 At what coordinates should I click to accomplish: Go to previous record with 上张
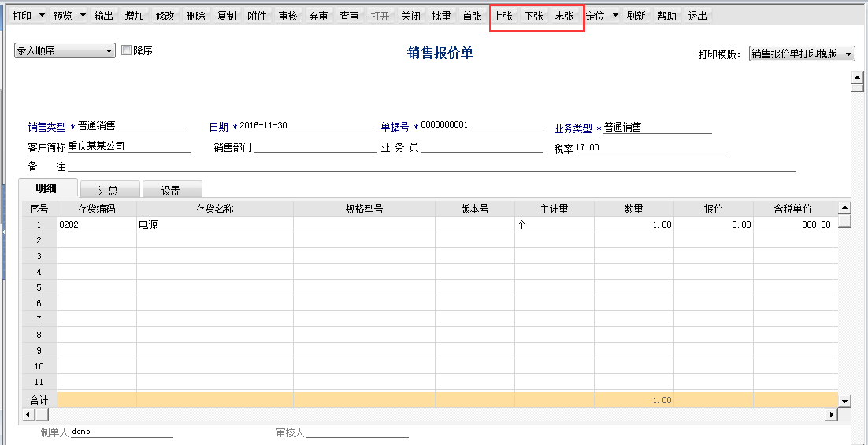pyautogui.click(x=503, y=16)
